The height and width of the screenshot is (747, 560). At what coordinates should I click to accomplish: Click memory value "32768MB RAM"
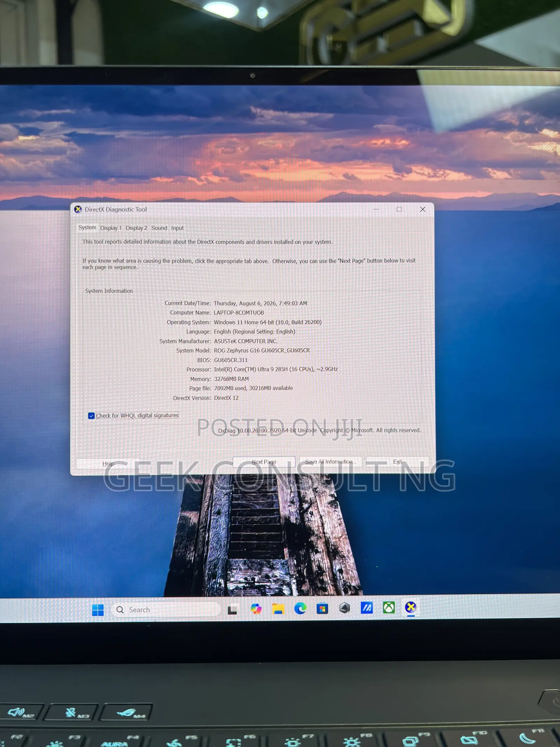point(232,379)
